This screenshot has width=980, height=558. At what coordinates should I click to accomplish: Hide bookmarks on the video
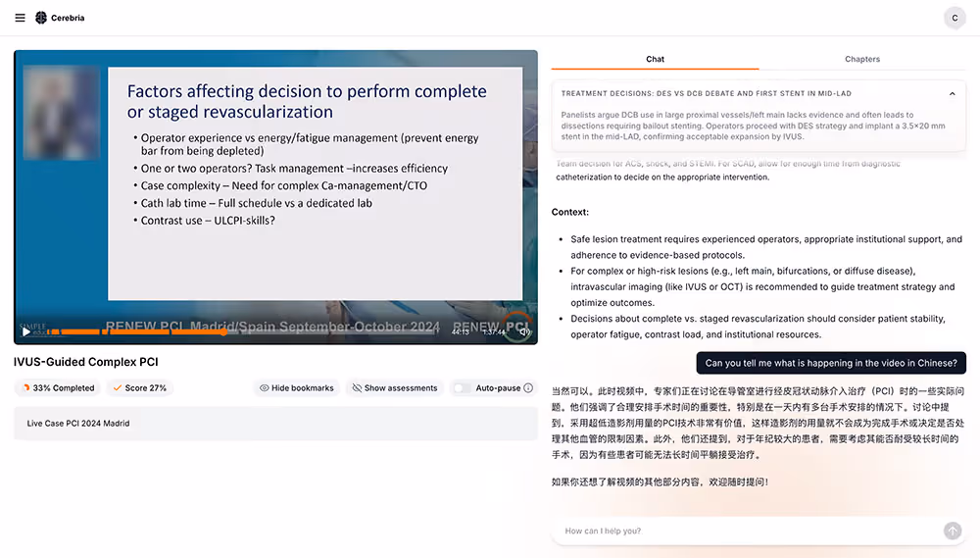(x=297, y=387)
